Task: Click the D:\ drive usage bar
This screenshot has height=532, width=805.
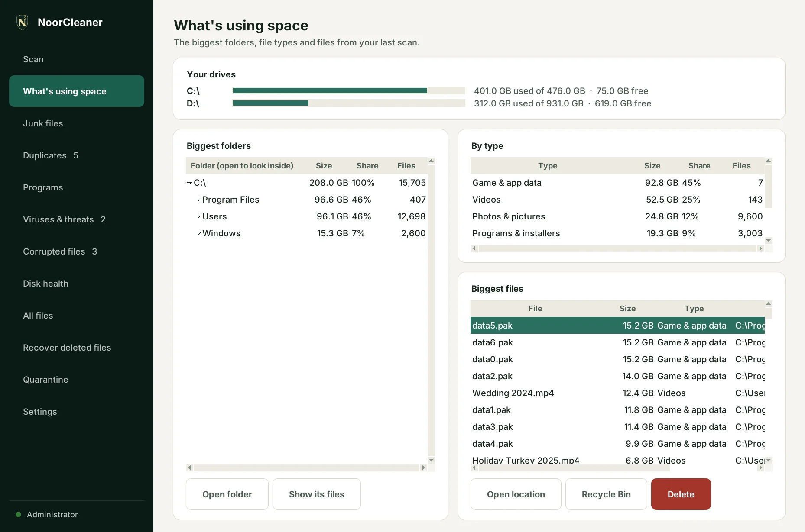Action: [x=349, y=103]
